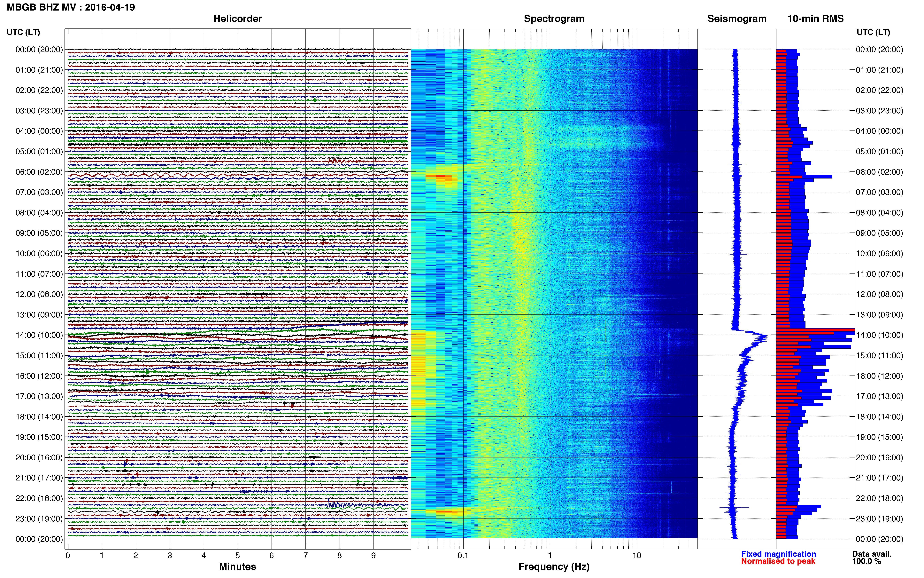Click '15:00 (11:00)' on the RMS-side time axis
Image resolution: width=924 pixels, height=578 pixels.
(x=879, y=355)
